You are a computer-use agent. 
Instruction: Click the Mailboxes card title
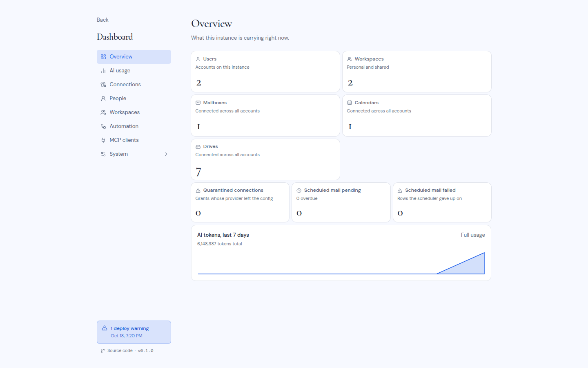[x=215, y=103]
